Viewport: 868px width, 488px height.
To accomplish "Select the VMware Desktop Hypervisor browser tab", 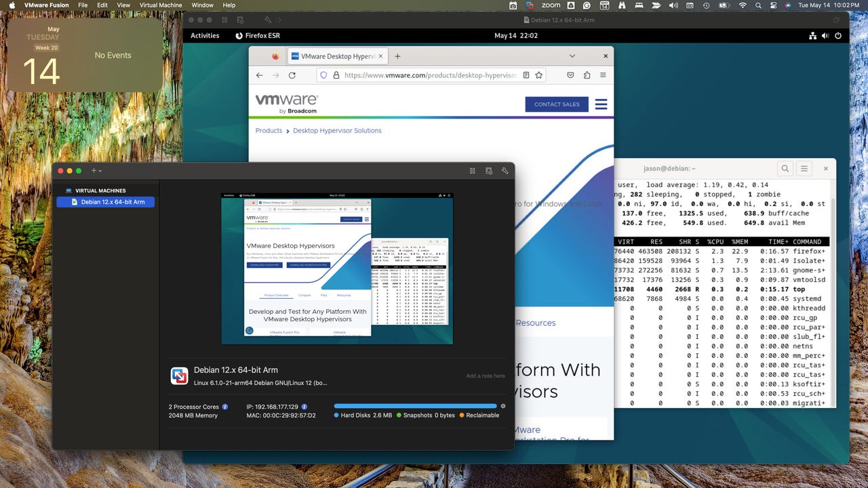I will point(334,56).
